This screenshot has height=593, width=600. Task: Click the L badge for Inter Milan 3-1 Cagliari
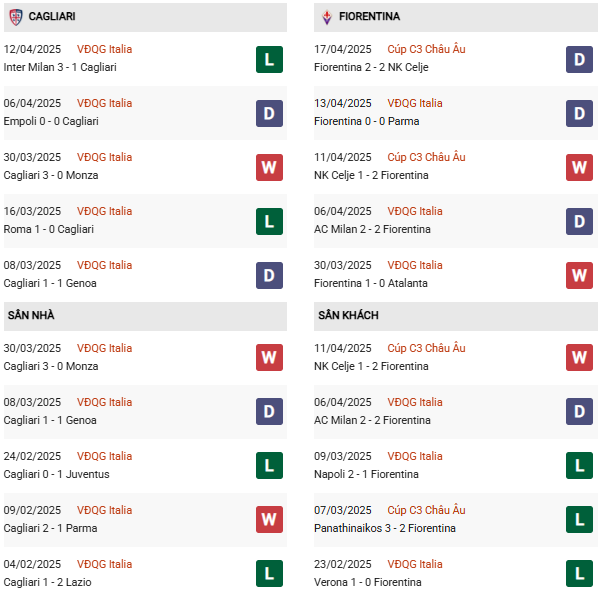coord(269,59)
